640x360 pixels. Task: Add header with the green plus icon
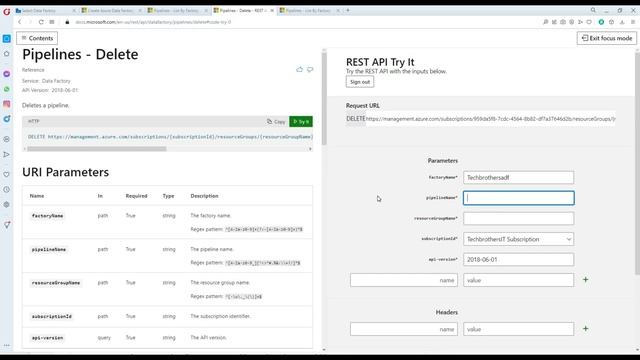point(585,329)
